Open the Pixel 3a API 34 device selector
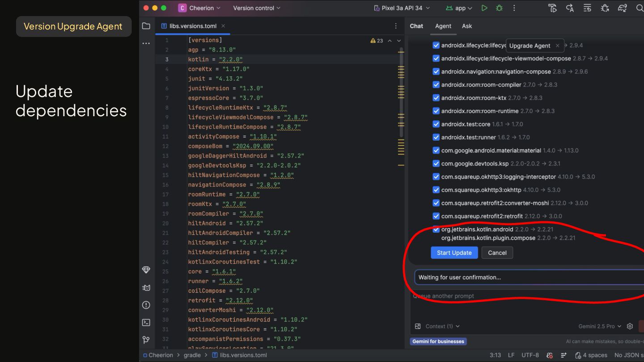644x362 pixels. (402, 8)
